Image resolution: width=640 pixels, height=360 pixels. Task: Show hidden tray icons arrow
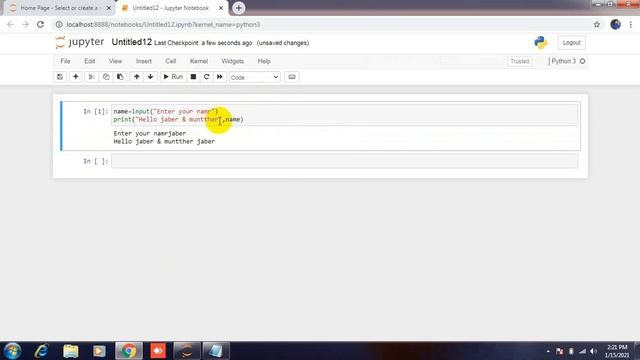click(548, 351)
